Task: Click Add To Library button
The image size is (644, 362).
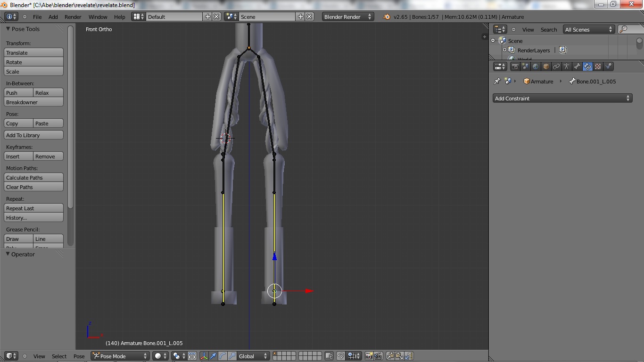Action: pyautogui.click(x=34, y=135)
